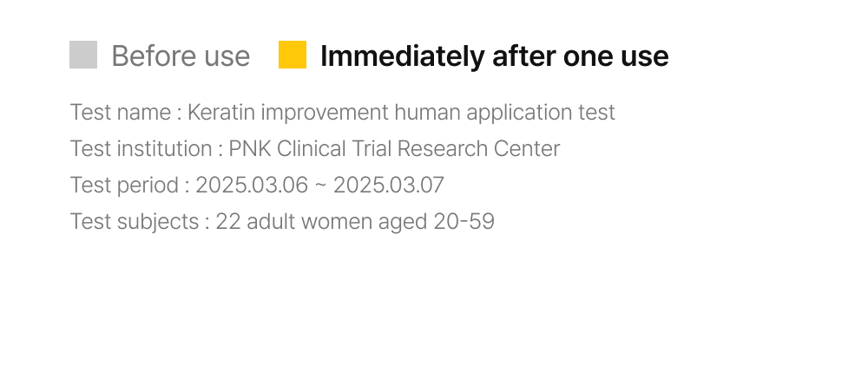Click the "Test subjects" field label

coord(135,222)
